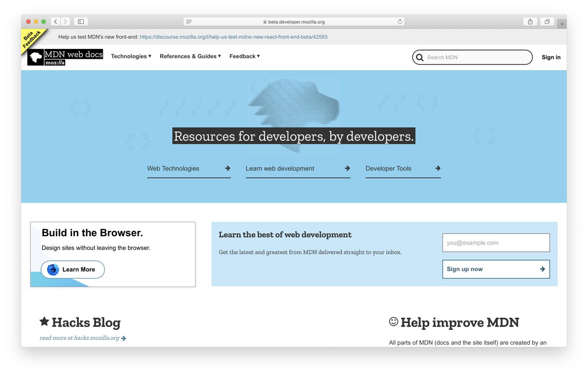
Task: Open Reader view icon in address bar
Action: point(189,22)
